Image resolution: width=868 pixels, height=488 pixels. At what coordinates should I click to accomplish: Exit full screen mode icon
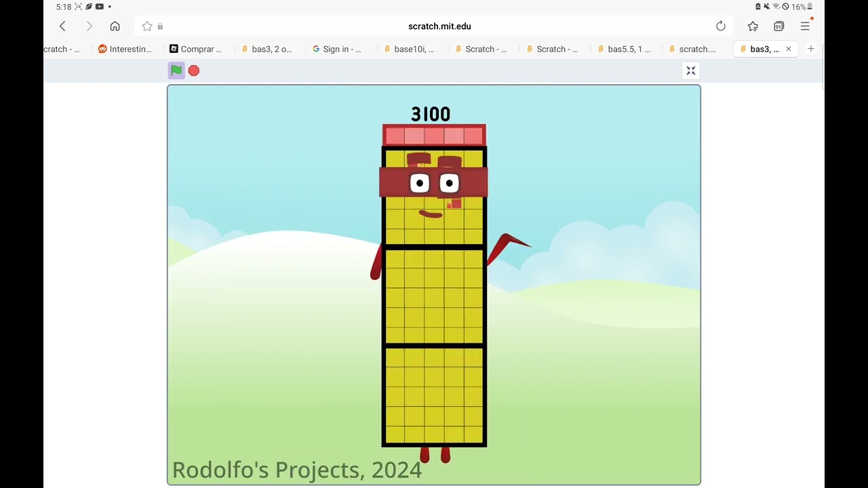click(x=691, y=70)
